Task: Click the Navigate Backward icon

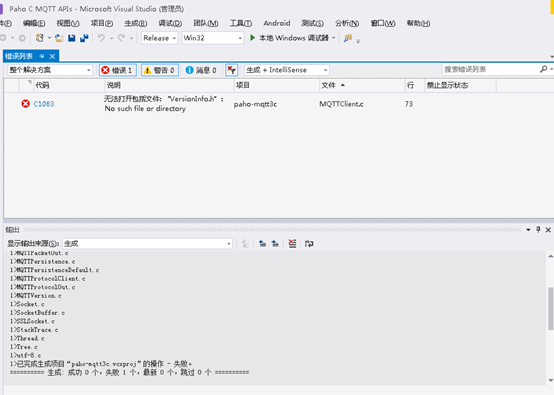Action: pos(3,38)
